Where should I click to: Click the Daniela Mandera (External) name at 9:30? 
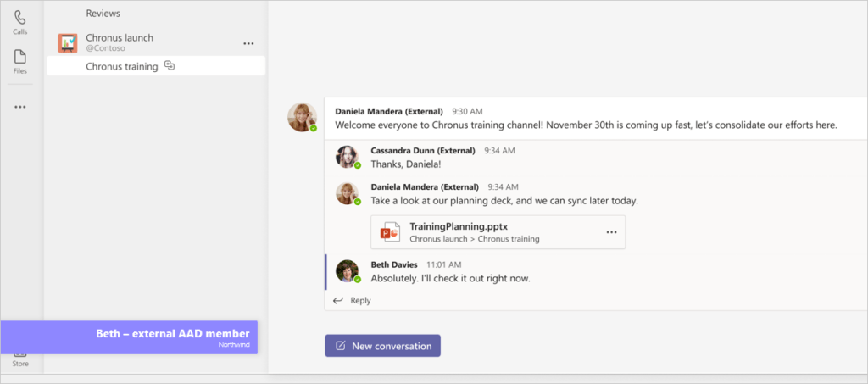tap(389, 111)
